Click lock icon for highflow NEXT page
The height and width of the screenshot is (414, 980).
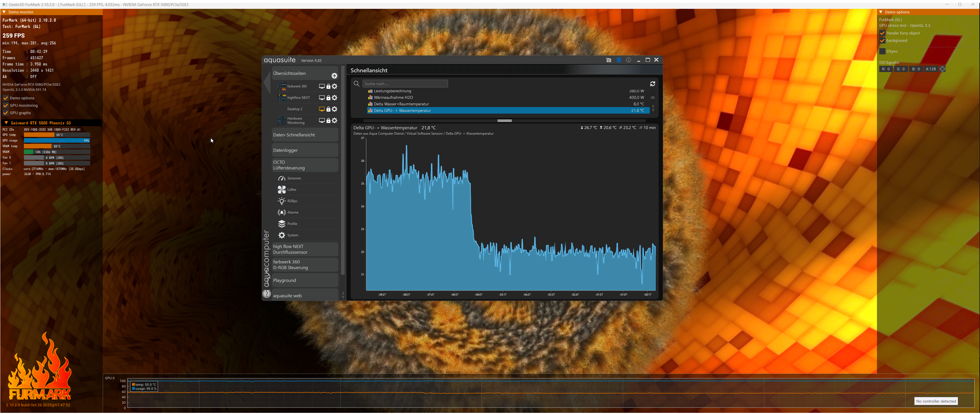pos(328,98)
